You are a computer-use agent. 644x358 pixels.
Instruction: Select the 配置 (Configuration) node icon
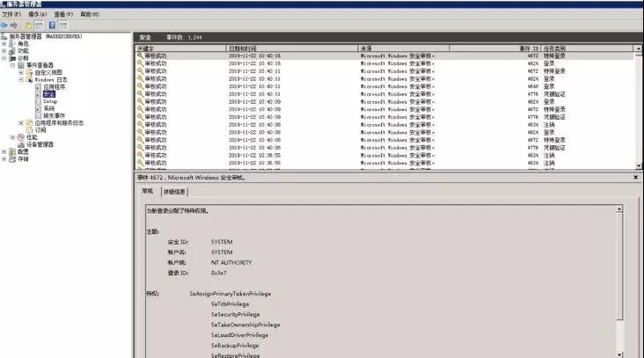tap(12, 151)
